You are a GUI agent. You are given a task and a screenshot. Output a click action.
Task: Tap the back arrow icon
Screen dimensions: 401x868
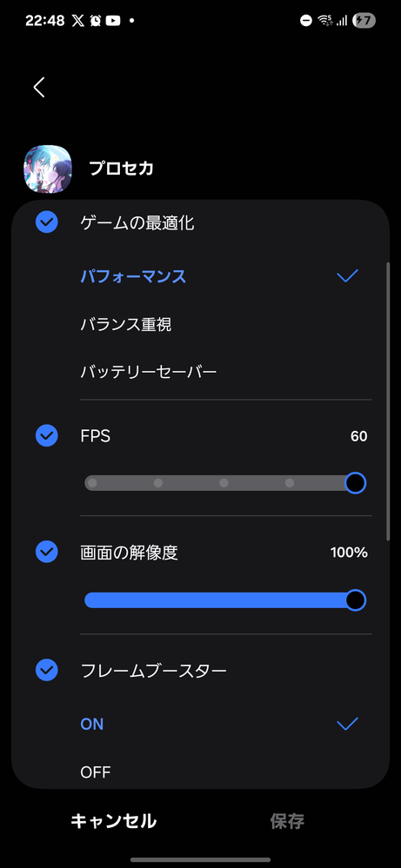coord(39,88)
